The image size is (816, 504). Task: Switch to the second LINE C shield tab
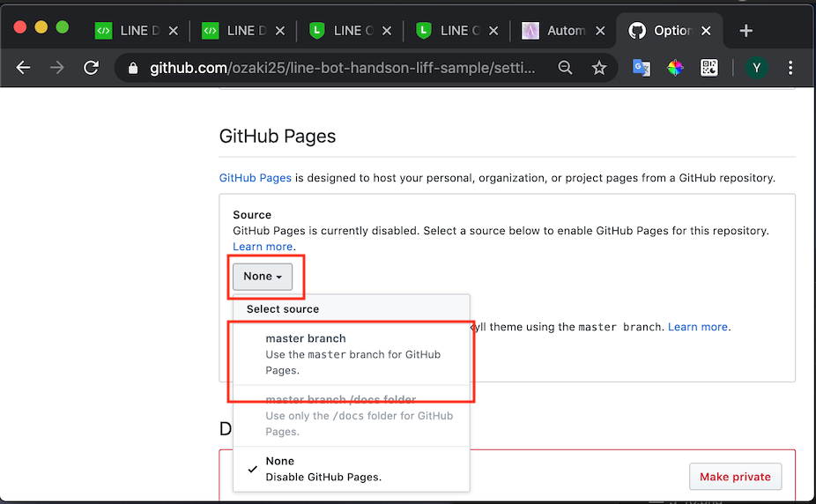point(458,31)
